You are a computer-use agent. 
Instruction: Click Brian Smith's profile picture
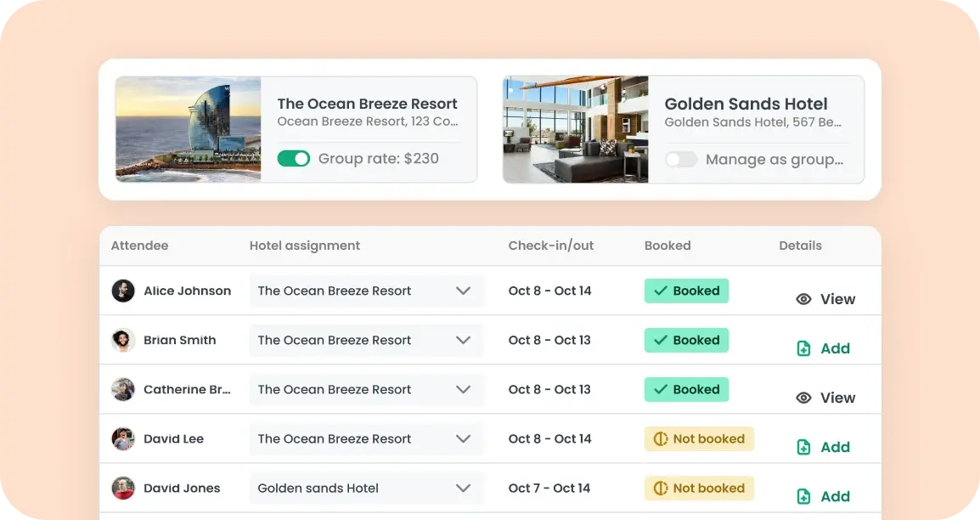[123, 340]
